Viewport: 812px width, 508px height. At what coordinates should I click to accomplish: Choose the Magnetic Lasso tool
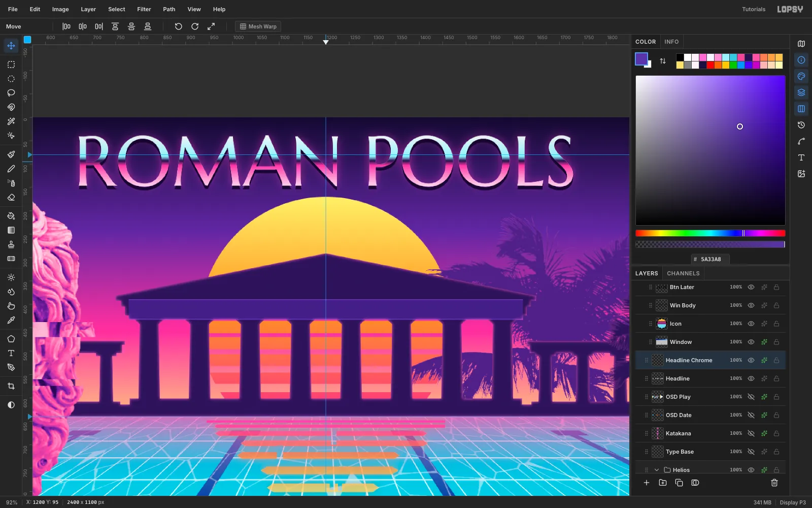tap(11, 107)
